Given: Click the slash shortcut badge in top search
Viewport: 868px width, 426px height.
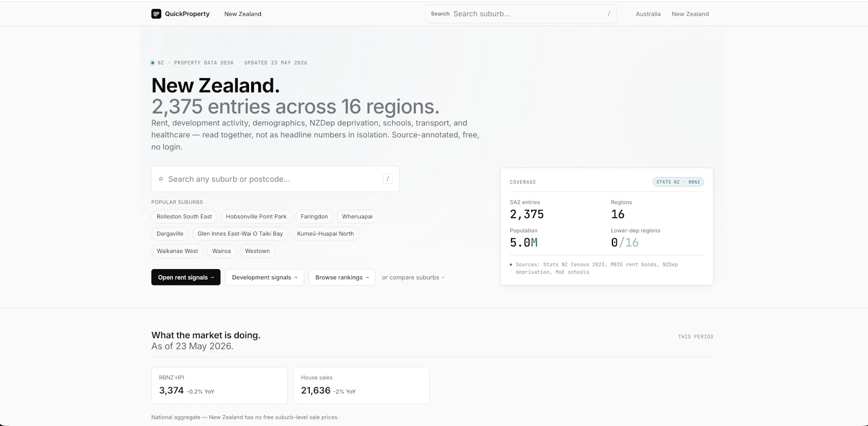Looking at the screenshot, I should pyautogui.click(x=609, y=14).
